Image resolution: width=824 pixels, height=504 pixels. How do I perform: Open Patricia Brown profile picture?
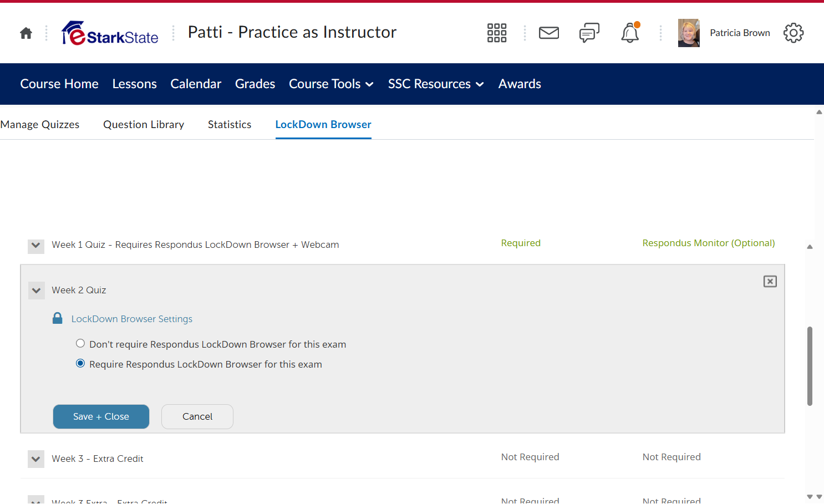tap(689, 33)
